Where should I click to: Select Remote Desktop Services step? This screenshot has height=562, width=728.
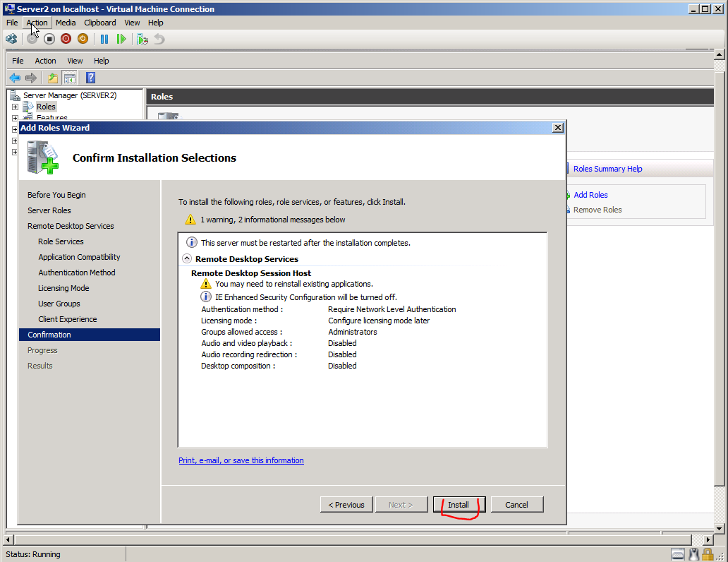(x=71, y=226)
